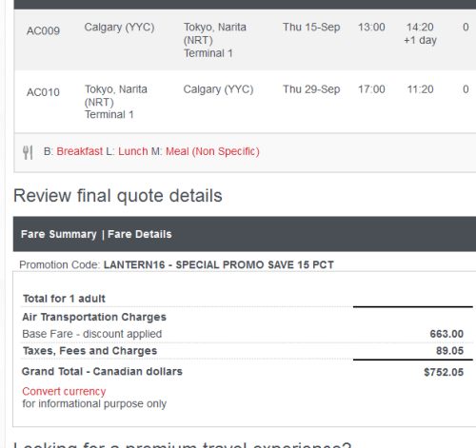Open the Meal (Non Specific) legend link

coord(212,151)
